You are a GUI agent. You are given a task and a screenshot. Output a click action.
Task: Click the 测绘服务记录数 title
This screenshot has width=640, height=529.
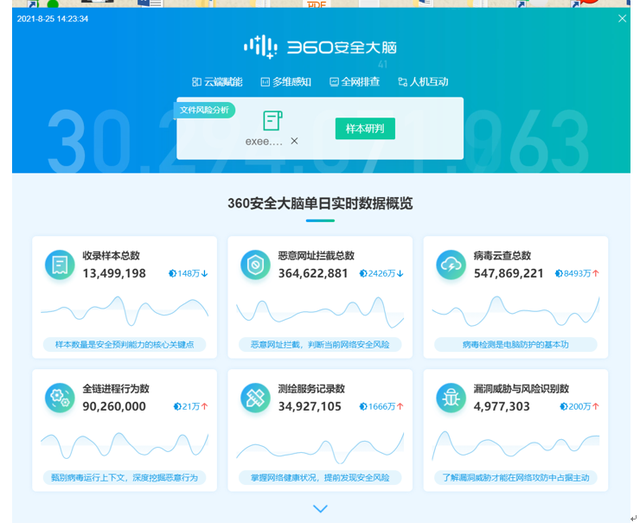coord(311,389)
